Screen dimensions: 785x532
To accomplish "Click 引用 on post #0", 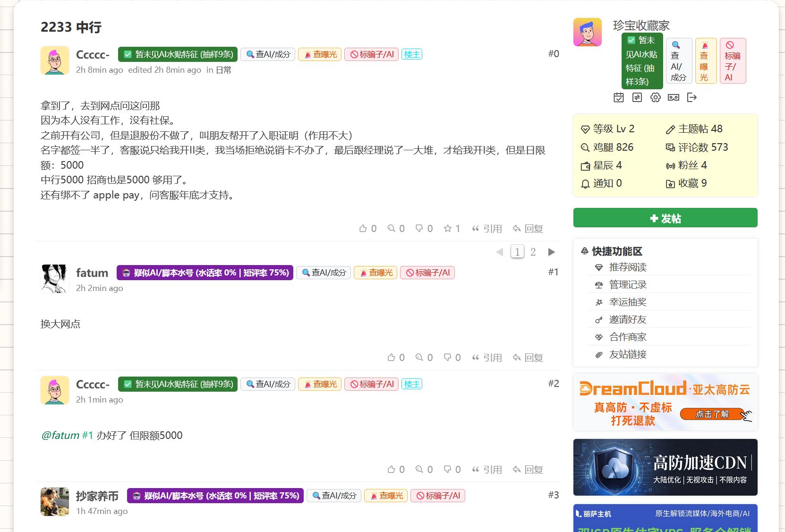I will click(x=487, y=229).
